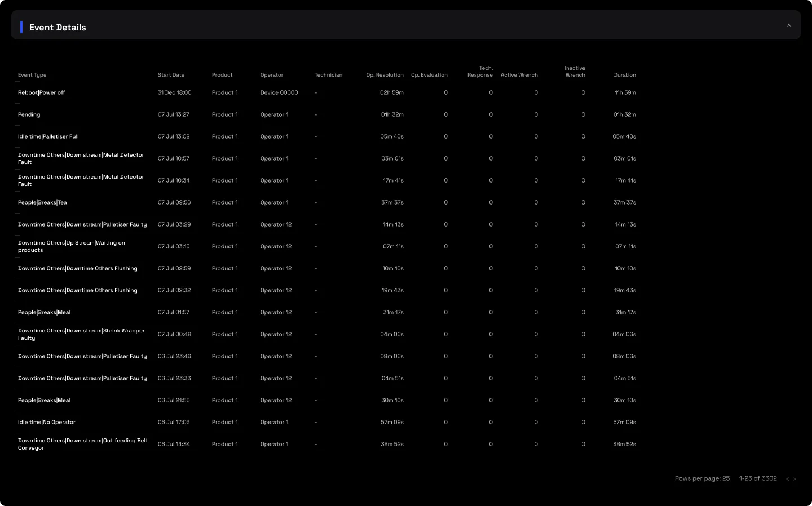
Task: Click Operator 12 in the 07 Jul 03:29 row
Action: point(276,224)
